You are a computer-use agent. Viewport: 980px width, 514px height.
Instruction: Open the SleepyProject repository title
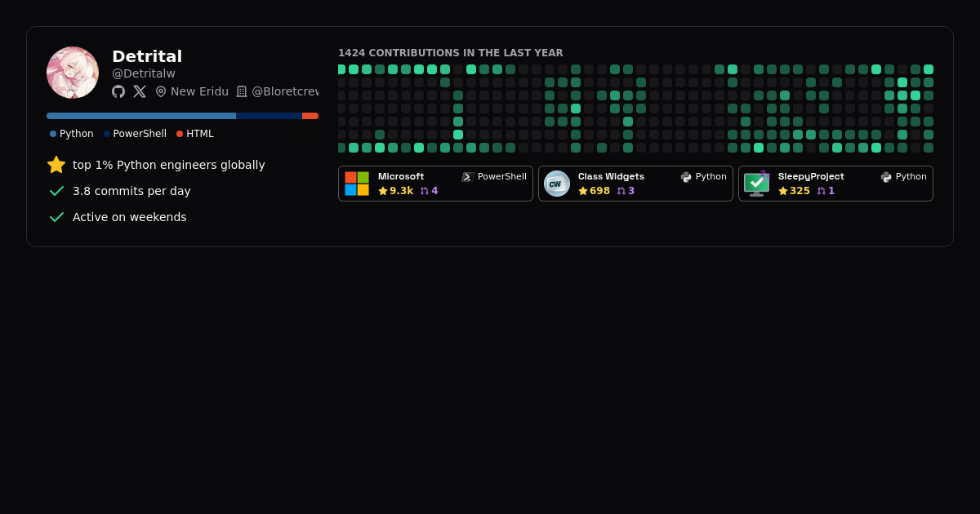click(x=811, y=176)
